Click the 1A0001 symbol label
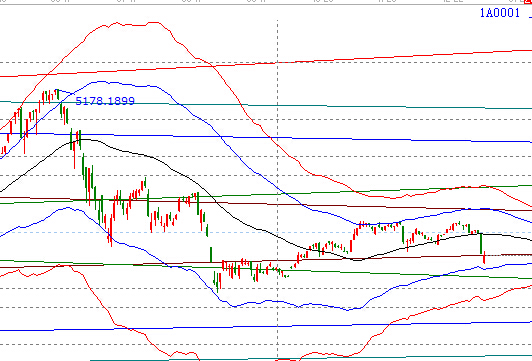The image size is (532, 361). (499, 13)
